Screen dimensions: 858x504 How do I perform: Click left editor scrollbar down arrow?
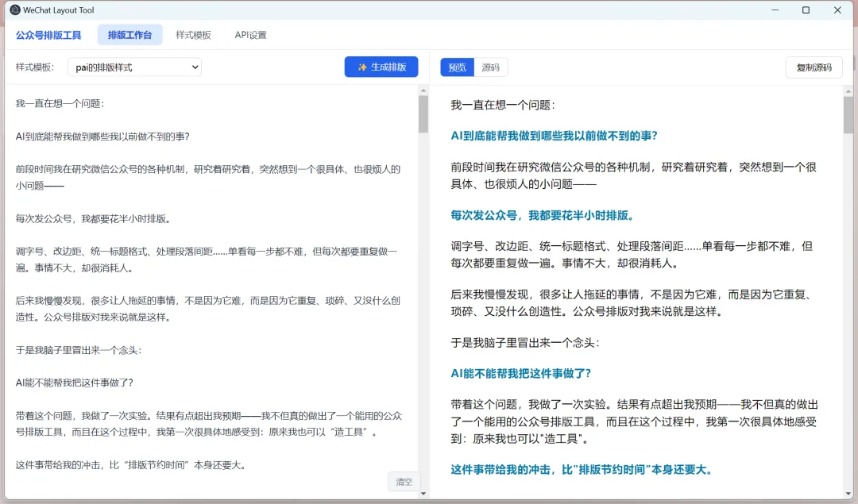pyautogui.click(x=423, y=494)
